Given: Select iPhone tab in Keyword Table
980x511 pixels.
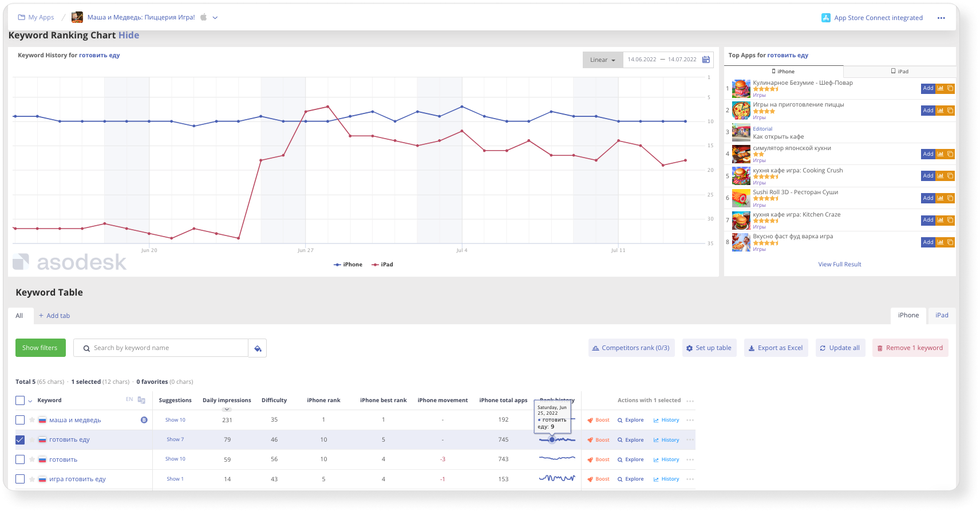Looking at the screenshot, I should coord(908,315).
